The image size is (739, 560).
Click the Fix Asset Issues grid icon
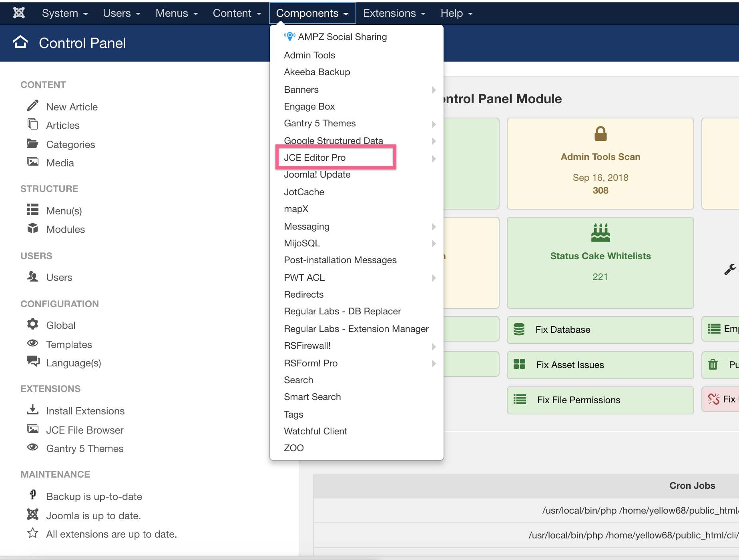pos(519,364)
